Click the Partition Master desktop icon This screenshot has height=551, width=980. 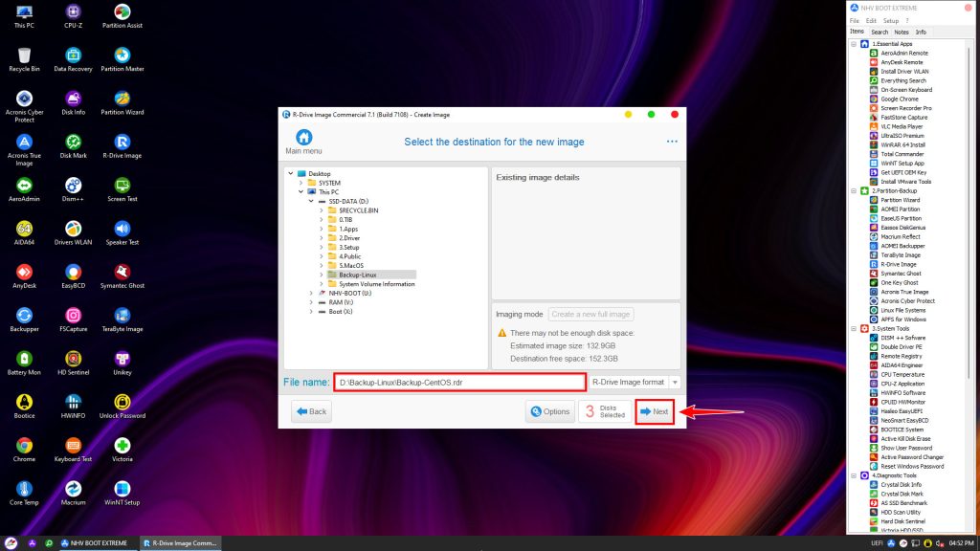tap(122, 60)
